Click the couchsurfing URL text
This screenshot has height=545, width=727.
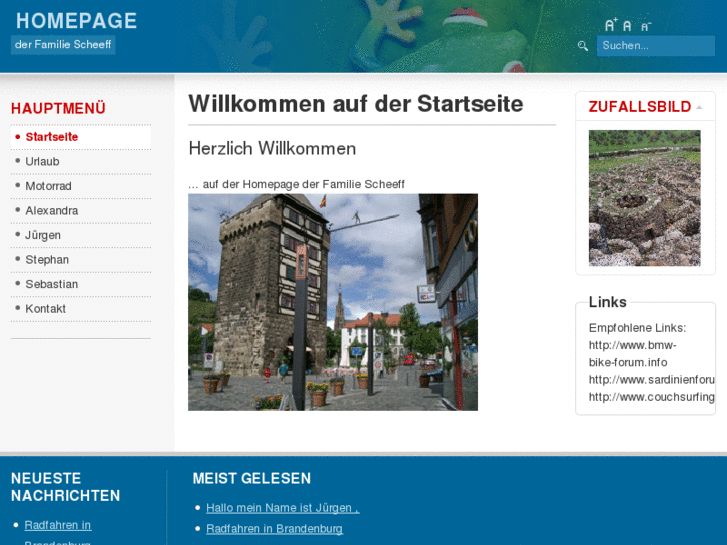click(651, 397)
